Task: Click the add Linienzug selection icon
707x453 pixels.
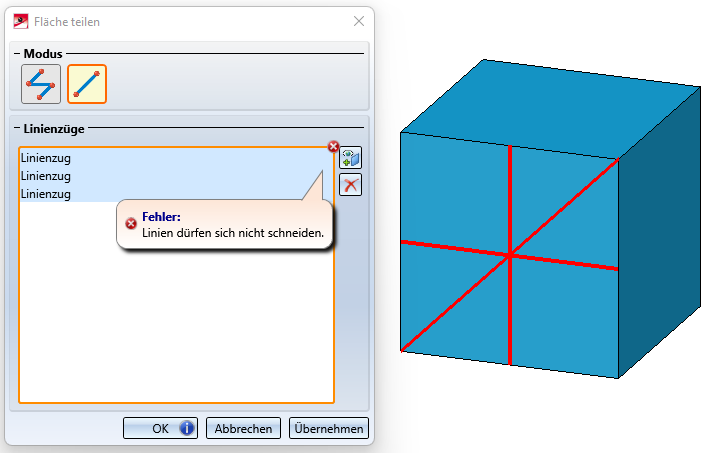Action: point(350,158)
